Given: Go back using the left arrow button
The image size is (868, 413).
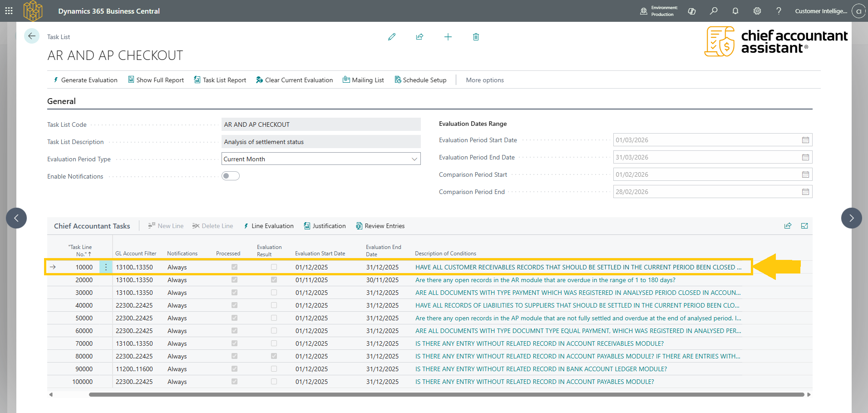Looking at the screenshot, I should pos(32,36).
